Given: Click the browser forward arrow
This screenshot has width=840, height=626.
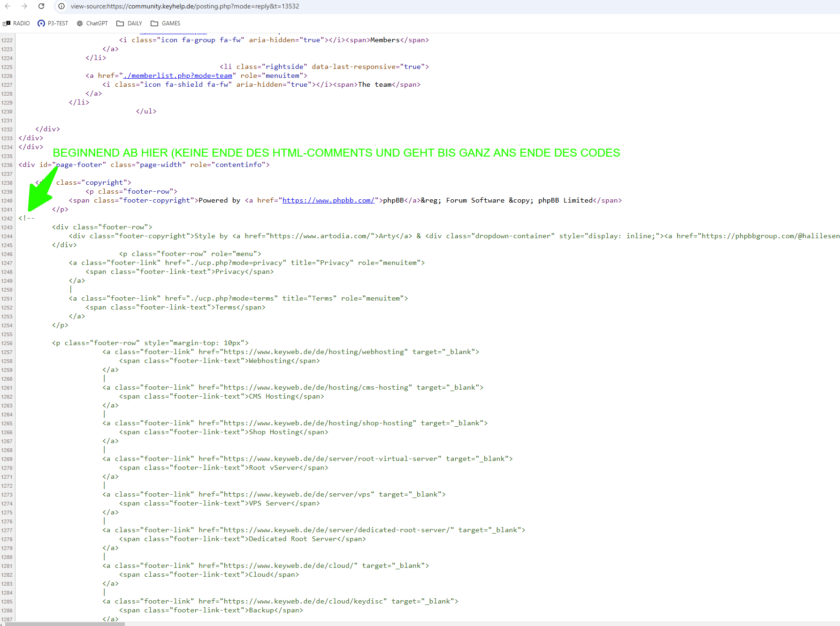Looking at the screenshot, I should point(24,6).
